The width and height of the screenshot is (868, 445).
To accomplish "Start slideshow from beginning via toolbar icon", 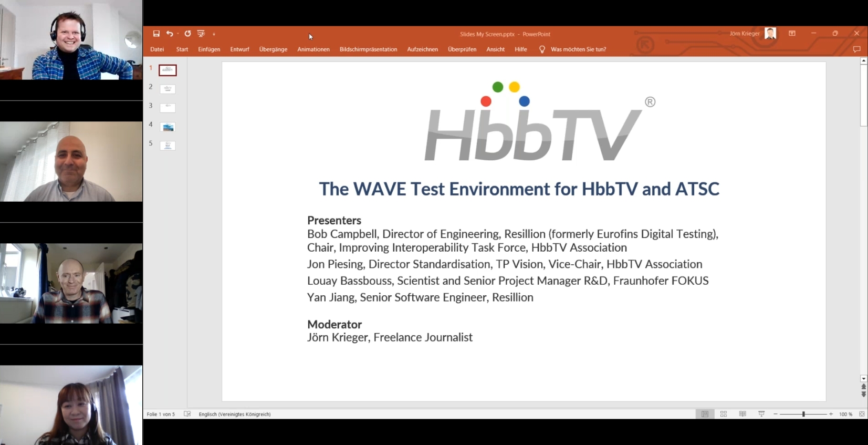I will pos(201,34).
